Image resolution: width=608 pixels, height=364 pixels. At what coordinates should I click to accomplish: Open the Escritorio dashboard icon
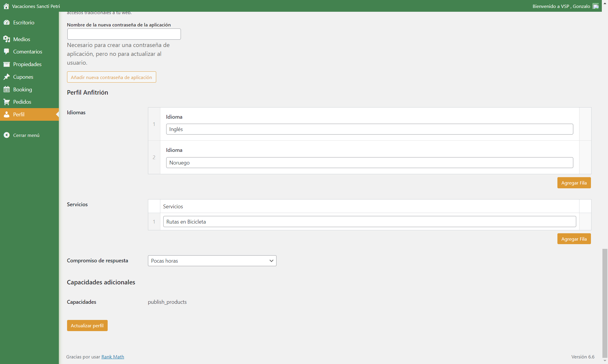(x=6, y=23)
